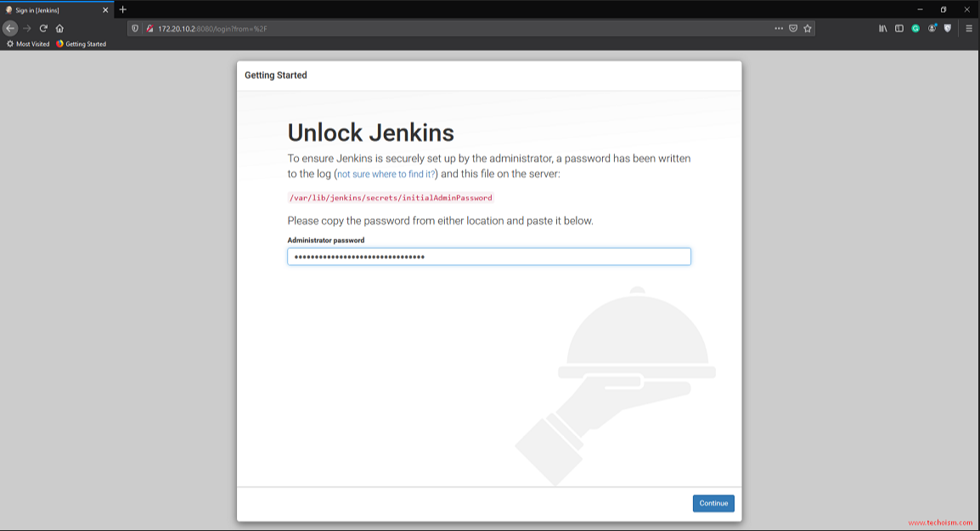Viewport: 980px width, 531px height.
Task: Toggle the sidebars icon
Action: pos(899,28)
